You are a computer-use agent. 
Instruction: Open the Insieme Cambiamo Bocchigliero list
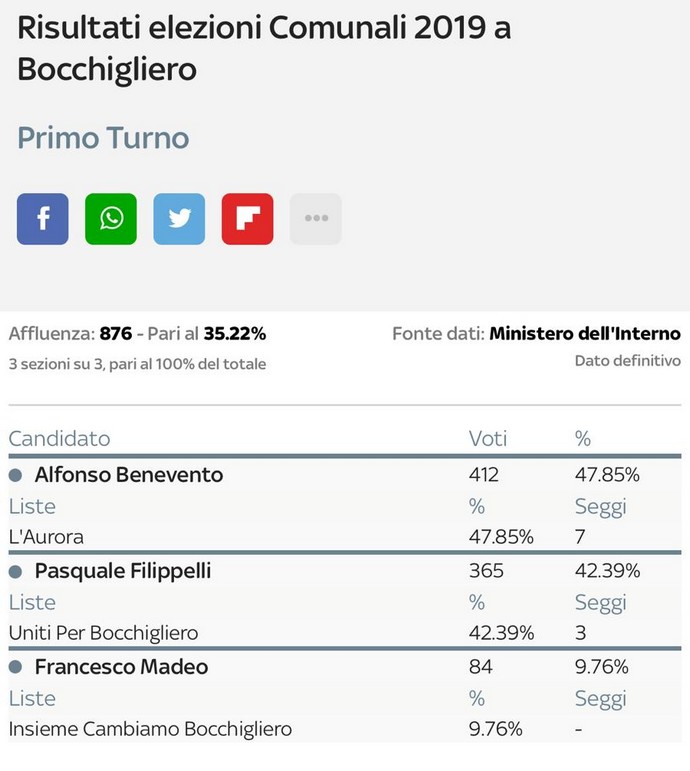click(x=150, y=729)
